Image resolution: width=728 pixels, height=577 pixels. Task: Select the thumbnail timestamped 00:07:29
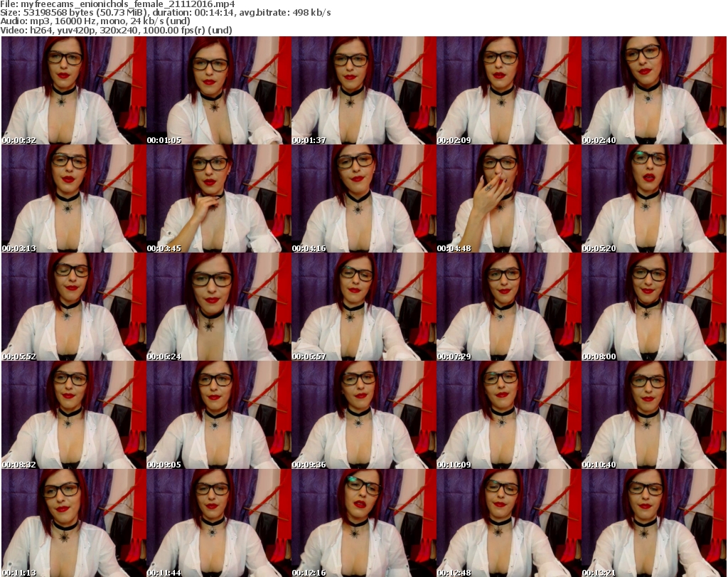508,307
